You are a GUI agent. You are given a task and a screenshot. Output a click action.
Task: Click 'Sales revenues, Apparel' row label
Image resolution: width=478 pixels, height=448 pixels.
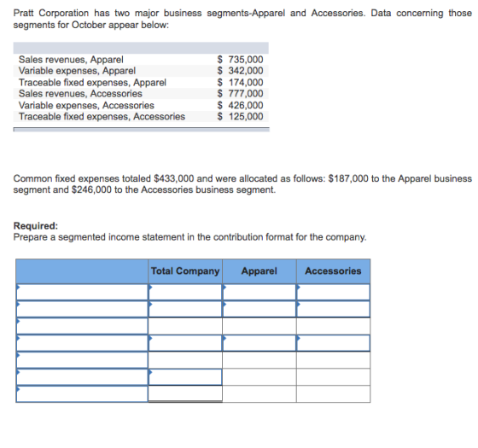point(71,60)
